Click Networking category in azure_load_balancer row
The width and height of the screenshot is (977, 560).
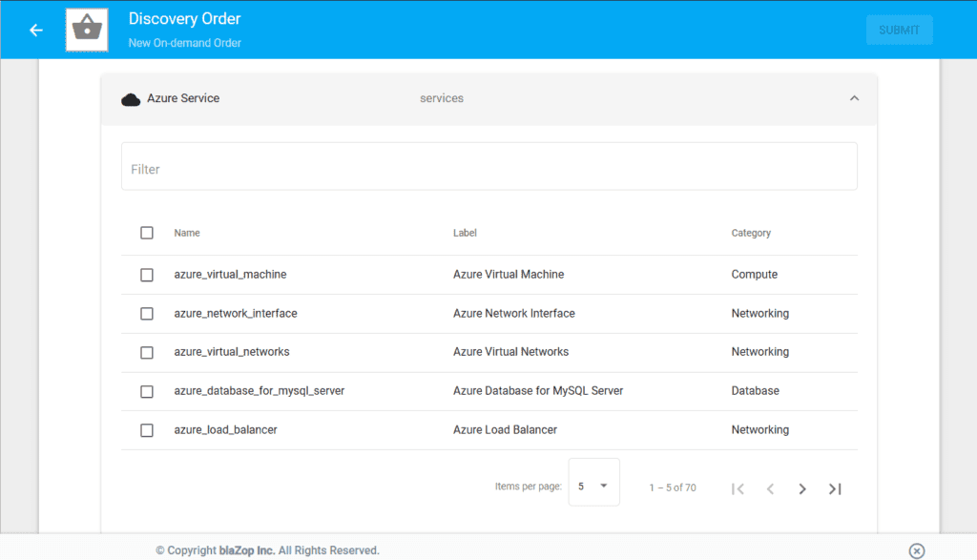tap(759, 430)
